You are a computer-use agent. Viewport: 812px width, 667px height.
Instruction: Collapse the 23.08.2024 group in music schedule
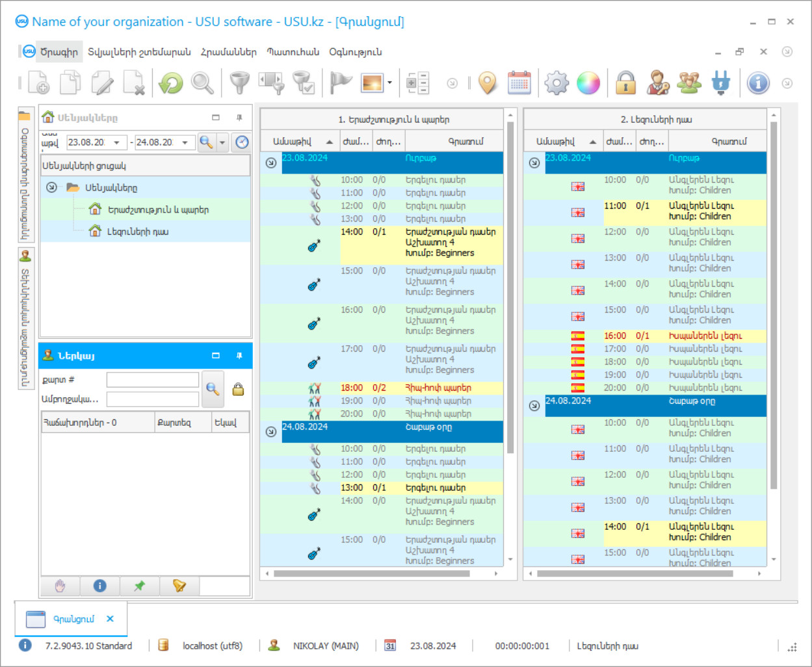[x=271, y=163]
